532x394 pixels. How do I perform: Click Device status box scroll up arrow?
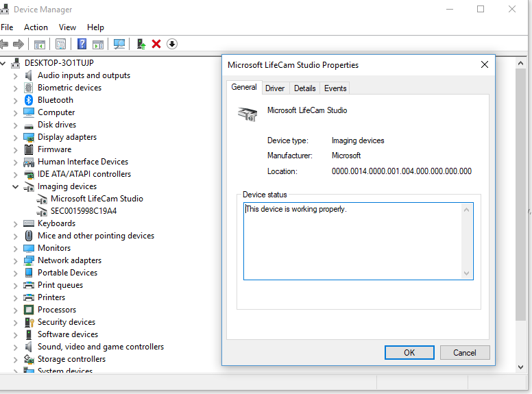pos(466,210)
